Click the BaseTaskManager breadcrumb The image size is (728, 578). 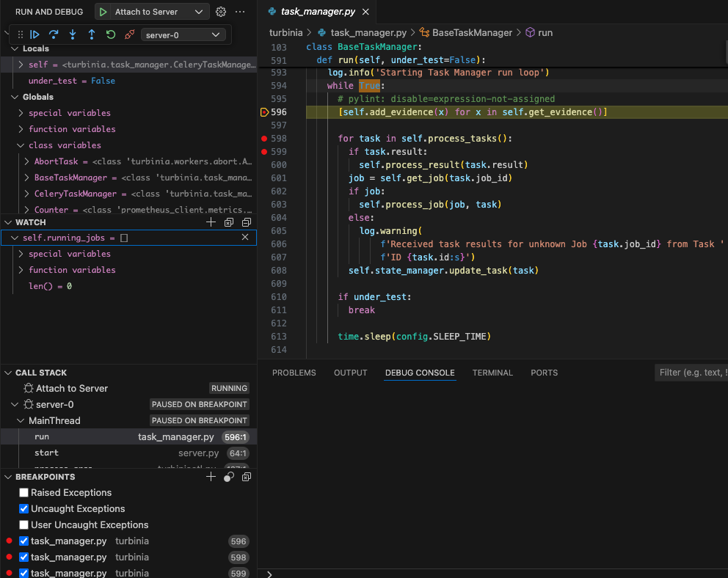click(472, 32)
